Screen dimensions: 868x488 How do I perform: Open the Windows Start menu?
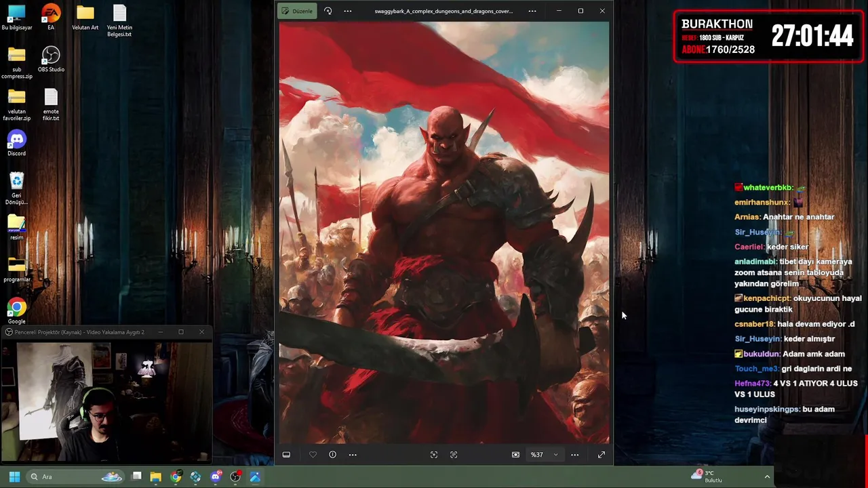[14, 477]
